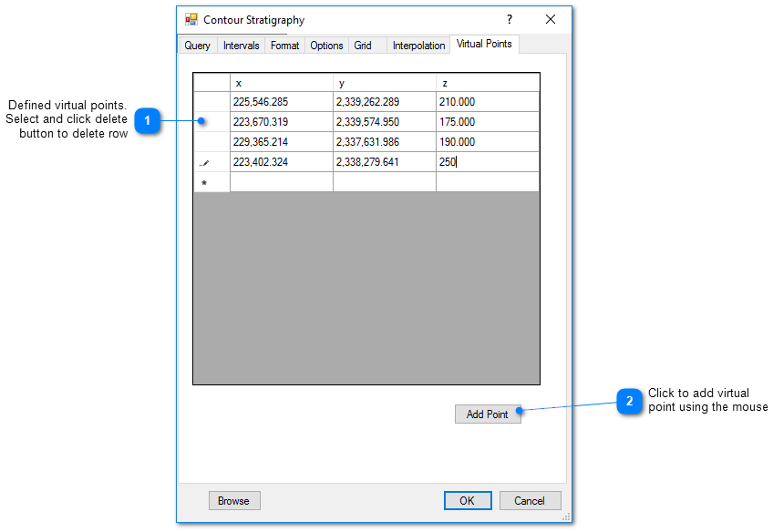Click the help question mark button
This screenshot has width=773, height=532.
[510, 19]
